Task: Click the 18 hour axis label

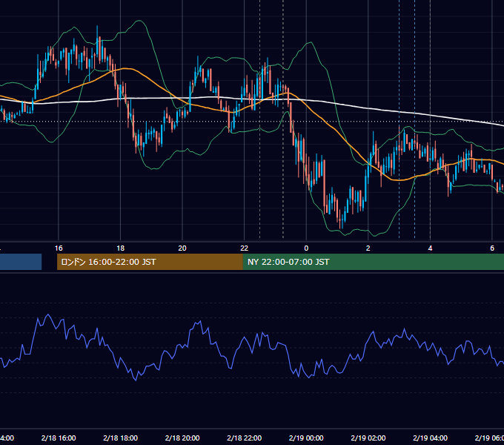Action: tap(121, 248)
